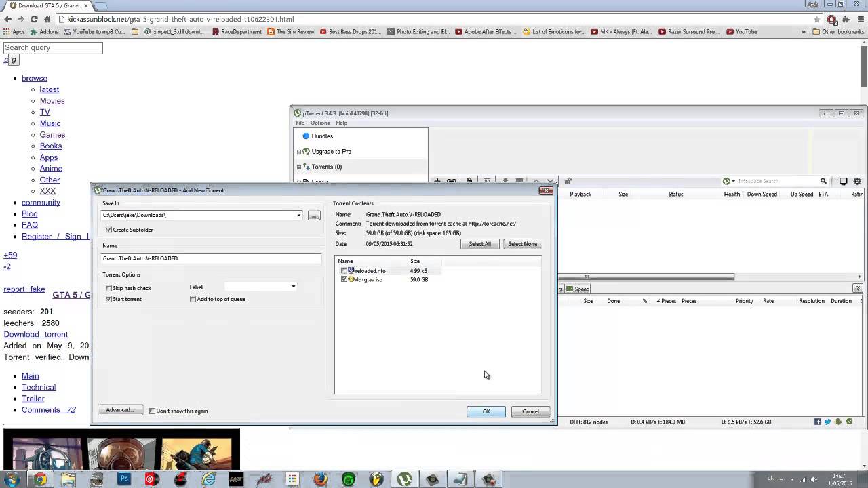
Task: Sort uTorrent list by Down Speed column
Action: [762, 194]
